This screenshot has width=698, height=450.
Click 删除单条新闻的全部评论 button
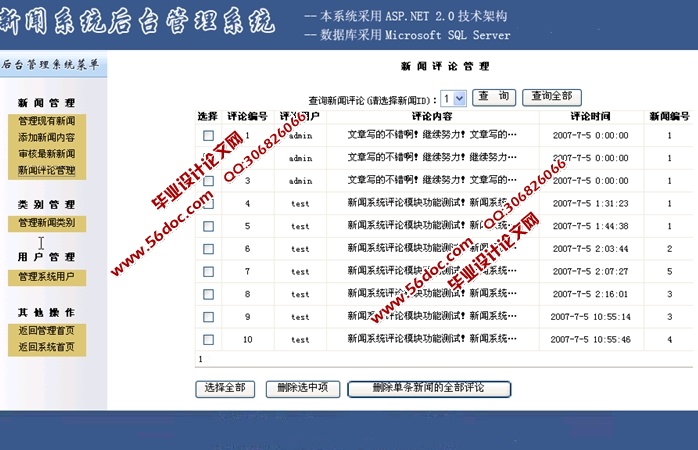pyautogui.click(x=429, y=388)
